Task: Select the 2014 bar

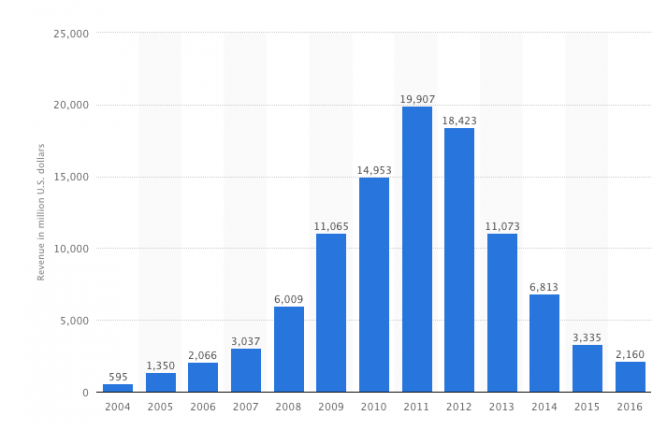Action: point(544,343)
